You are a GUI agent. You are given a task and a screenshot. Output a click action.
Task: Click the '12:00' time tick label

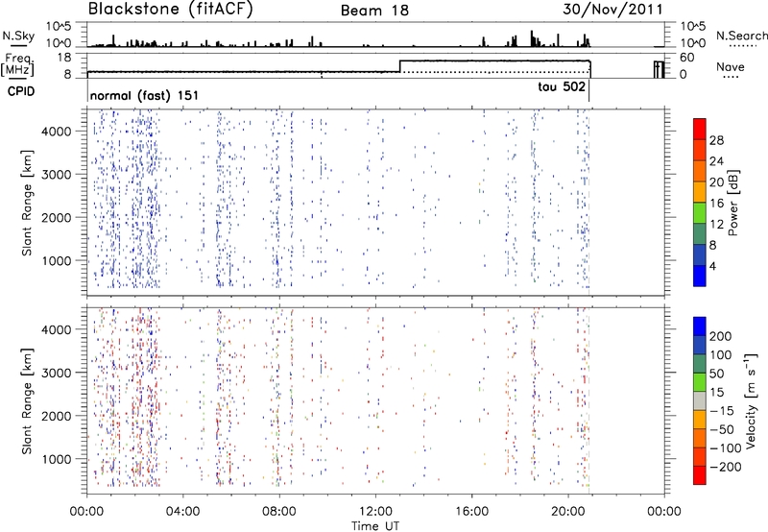pos(375,512)
